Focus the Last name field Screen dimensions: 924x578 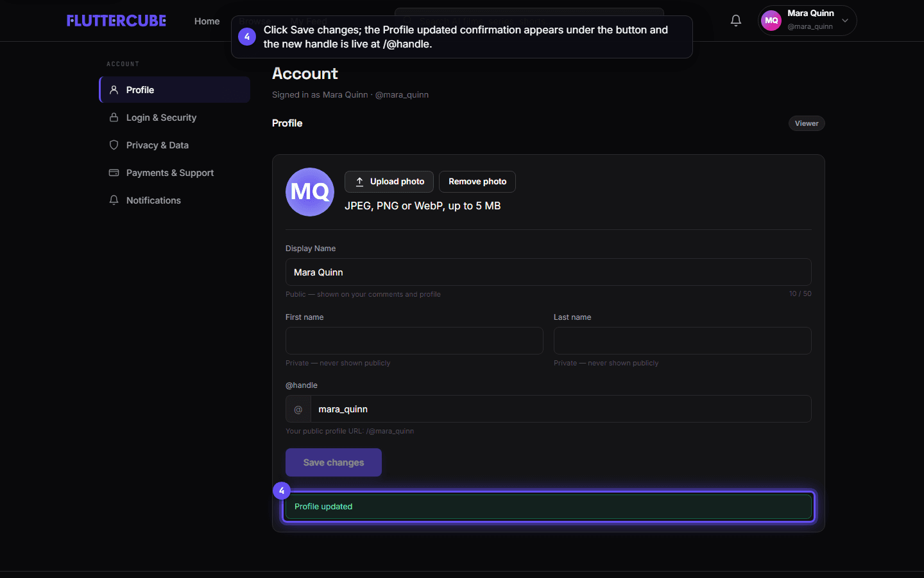(x=683, y=340)
